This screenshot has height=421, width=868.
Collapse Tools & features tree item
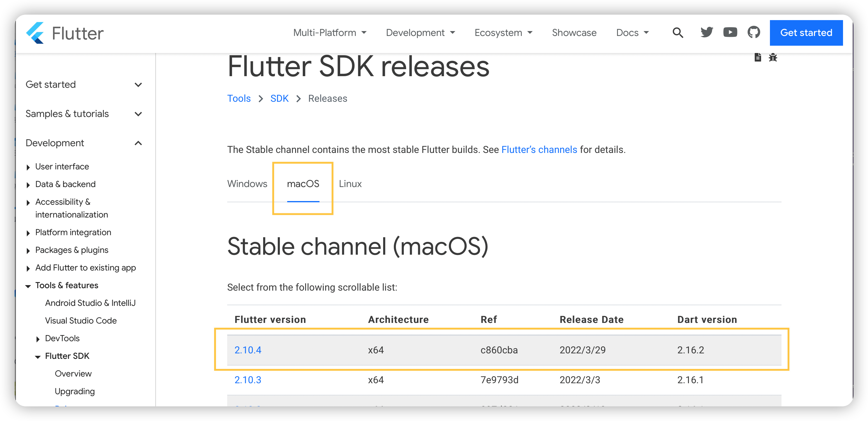click(x=62, y=285)
